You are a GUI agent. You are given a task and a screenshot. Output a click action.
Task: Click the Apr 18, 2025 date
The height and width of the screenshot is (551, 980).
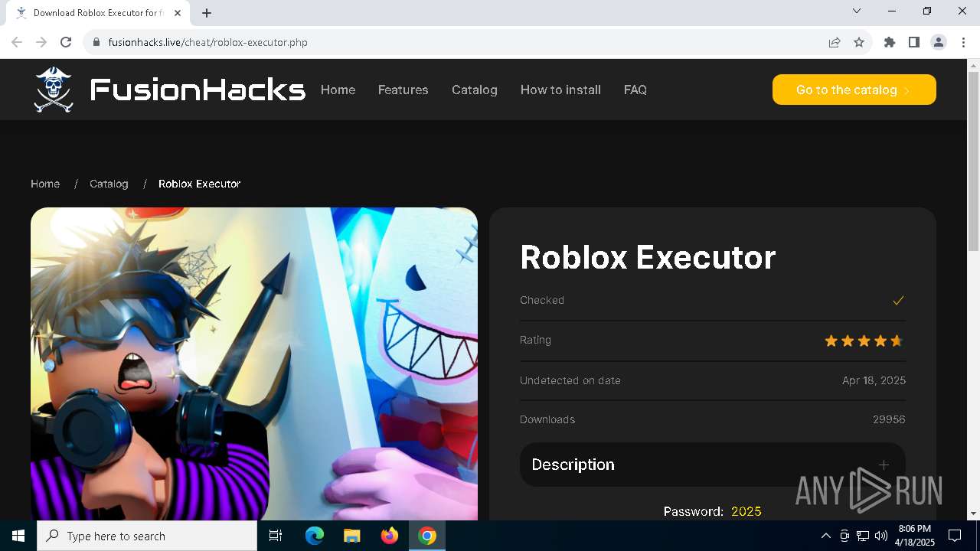pos(874,380)
